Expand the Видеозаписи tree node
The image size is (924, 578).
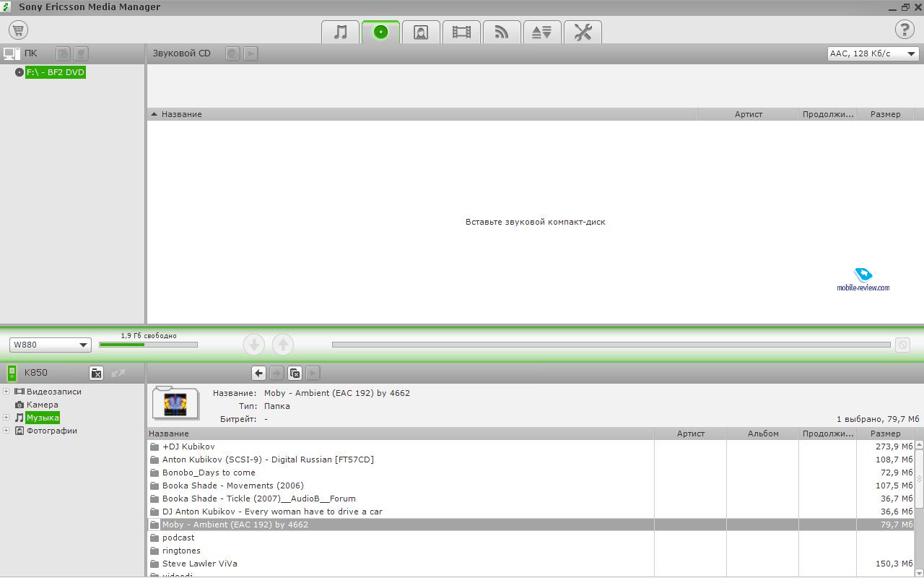tap(6, 392)
